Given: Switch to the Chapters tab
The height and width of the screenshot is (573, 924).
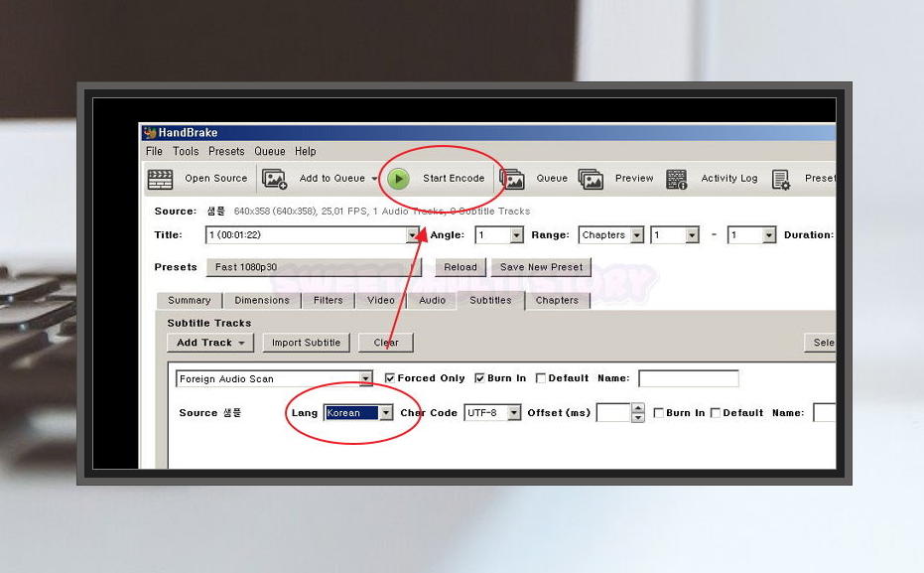Looking at the screenshot, I should tap(557, 300).
